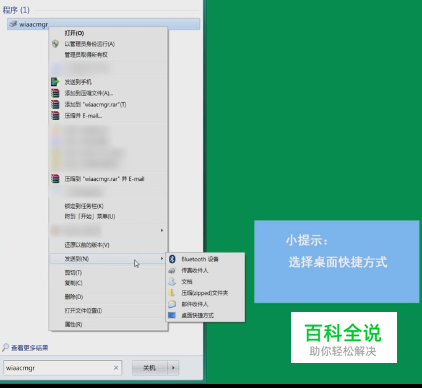Click the WinRAR icon beside 添加到压缩文件(A)...
This screenshot has width=422, height=388.
pos(55,93)
